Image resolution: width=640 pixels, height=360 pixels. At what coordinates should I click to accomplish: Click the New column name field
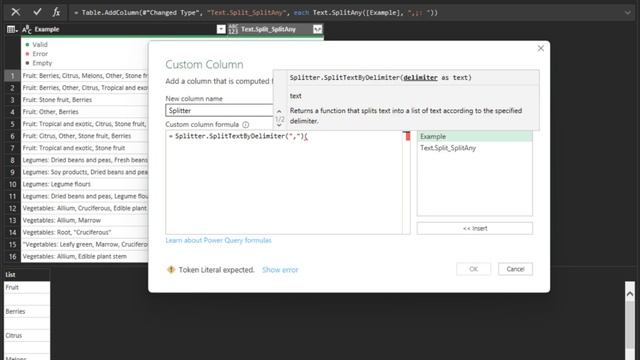(219, 111)
